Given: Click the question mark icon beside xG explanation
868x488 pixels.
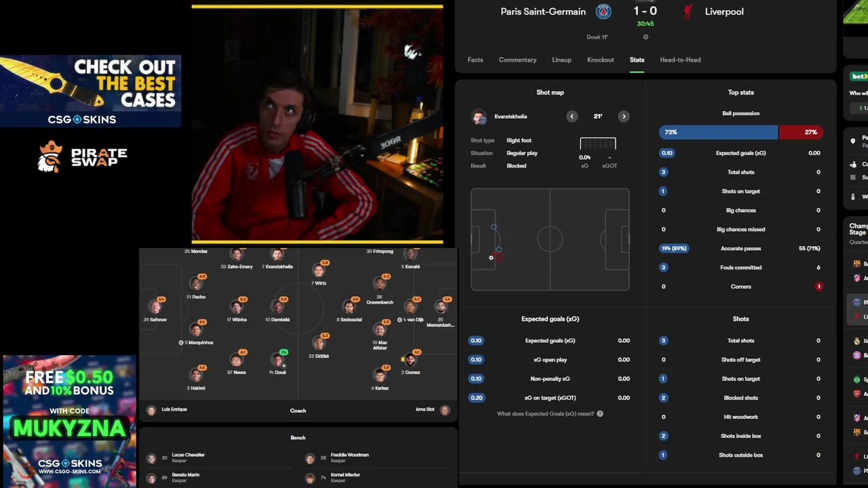Looking at the screenshot, I should coord(599,413).
